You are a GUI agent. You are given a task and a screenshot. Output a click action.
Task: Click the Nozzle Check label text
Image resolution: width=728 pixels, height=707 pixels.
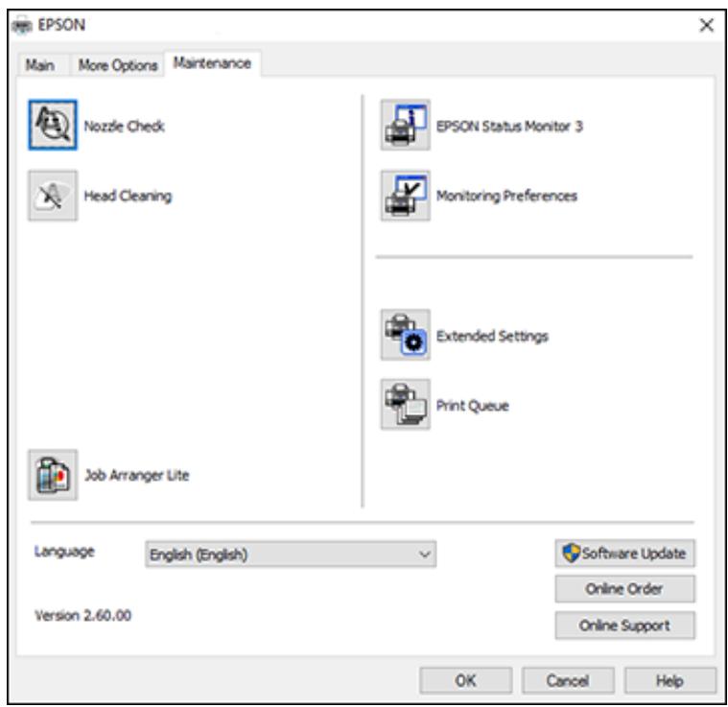[x=124, y=126]
